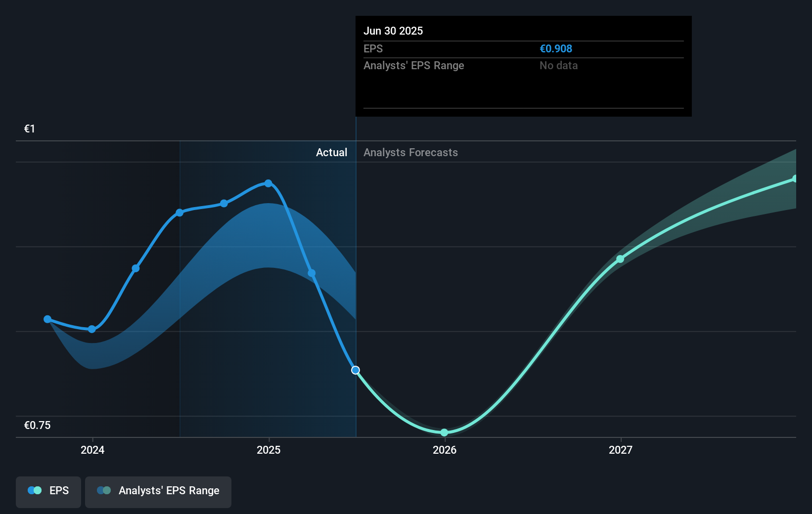Click the 2024 x-axis label

pyautogui.click(x=92, y=450)
